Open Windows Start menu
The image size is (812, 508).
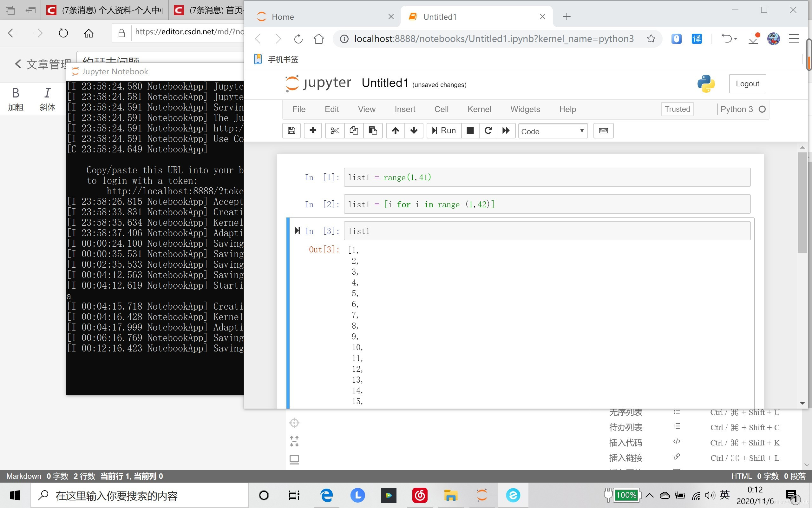[15, 495]
